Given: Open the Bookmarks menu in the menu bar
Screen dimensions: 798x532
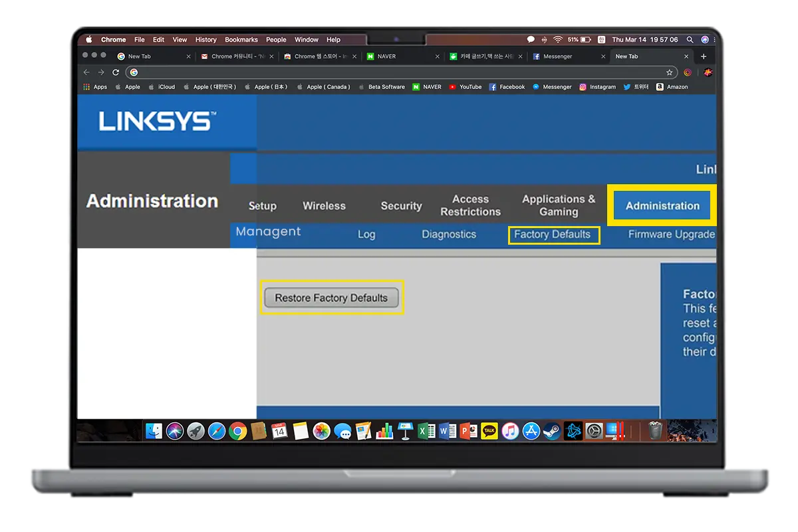Looking at the screenshot, I should click(241, 39).
